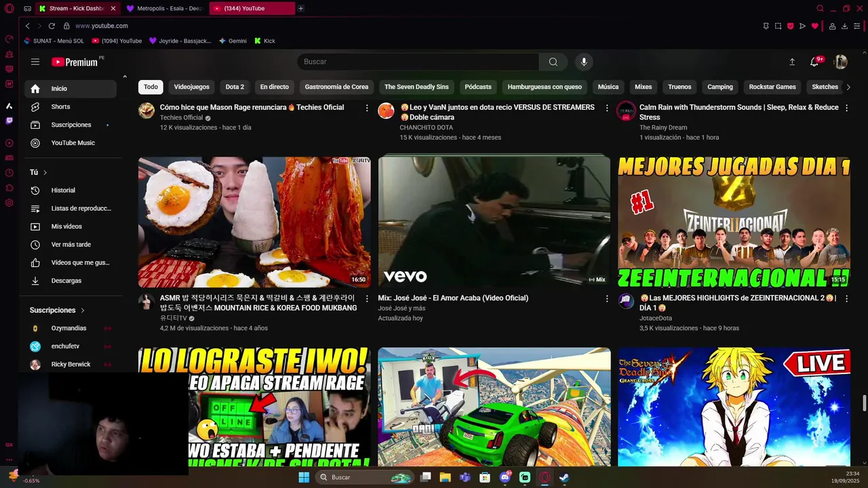
Task: Open more options for ASMR mukbang video
Action: coord(367,298)
